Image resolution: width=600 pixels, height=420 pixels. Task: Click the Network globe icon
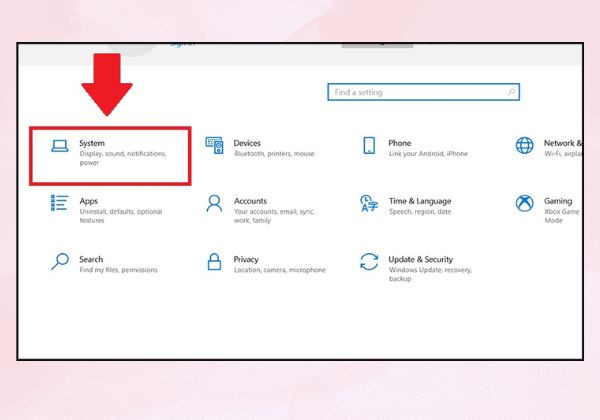[x=524, y=145]
